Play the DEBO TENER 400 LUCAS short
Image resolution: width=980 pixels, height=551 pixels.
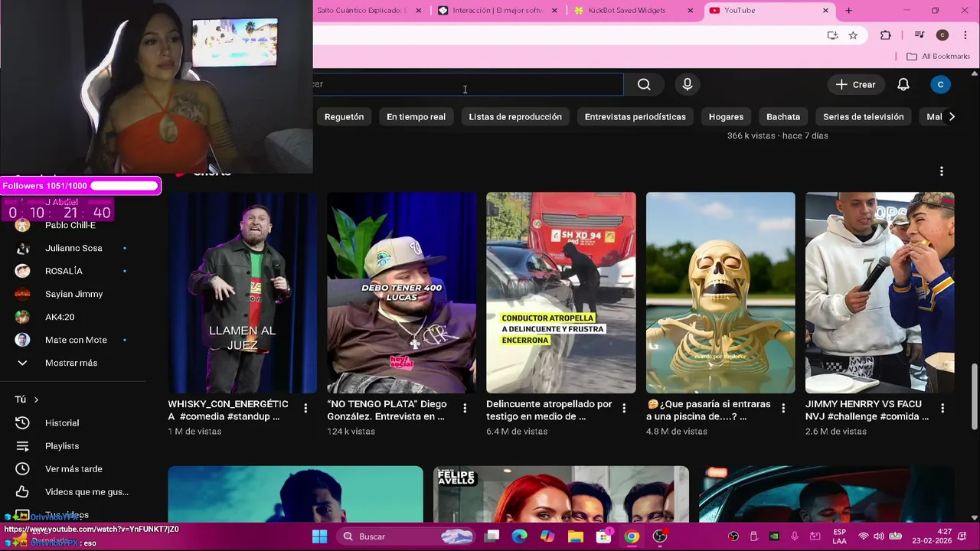(x=401, y=292)
